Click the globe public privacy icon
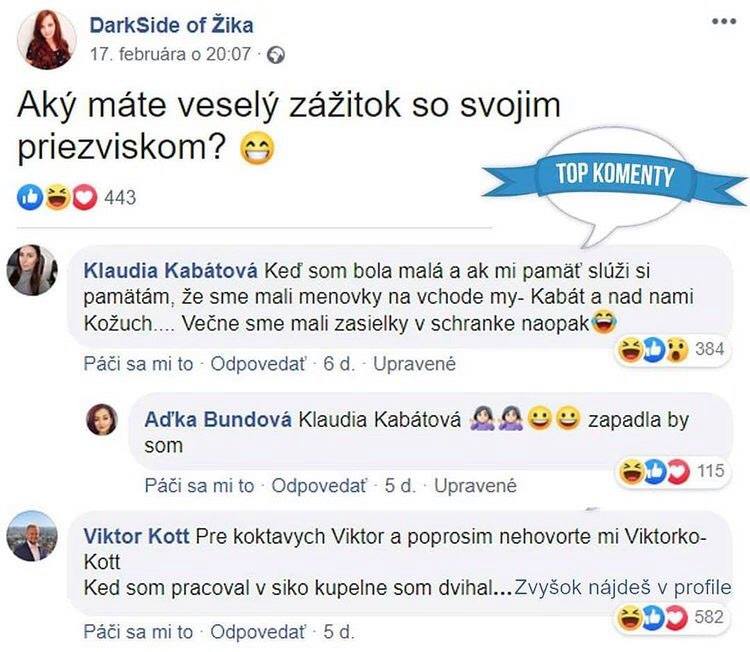The height and width of the screenshot is (652, 750). pyautogui.click(x=276, y=55)
